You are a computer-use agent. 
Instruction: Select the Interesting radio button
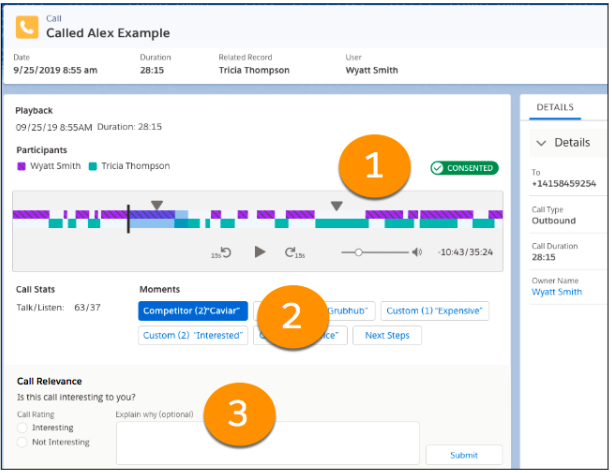22,427
